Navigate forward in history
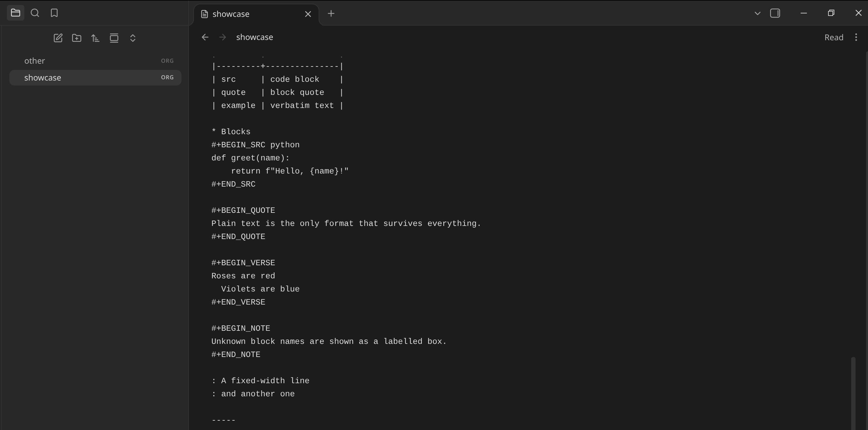Image resolution: width=868 pixels, height=430 pixels. [x=222, y=37]
